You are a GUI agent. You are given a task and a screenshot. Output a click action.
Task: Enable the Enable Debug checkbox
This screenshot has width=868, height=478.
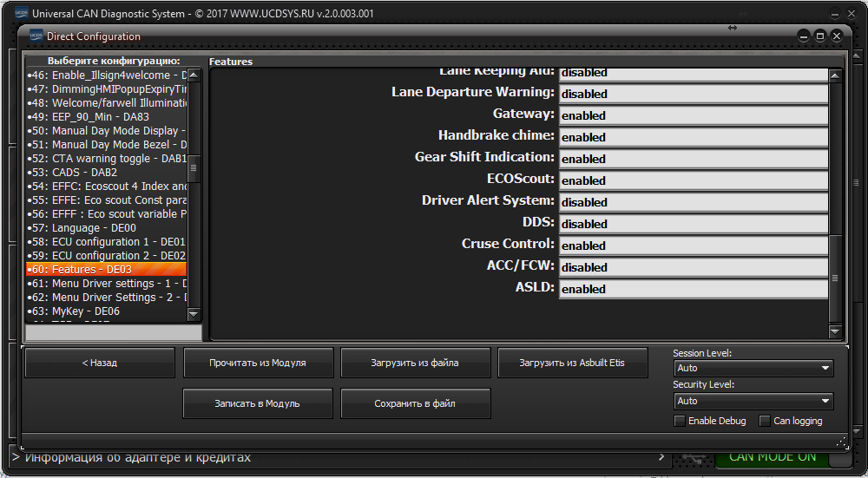tap(681, 421)
